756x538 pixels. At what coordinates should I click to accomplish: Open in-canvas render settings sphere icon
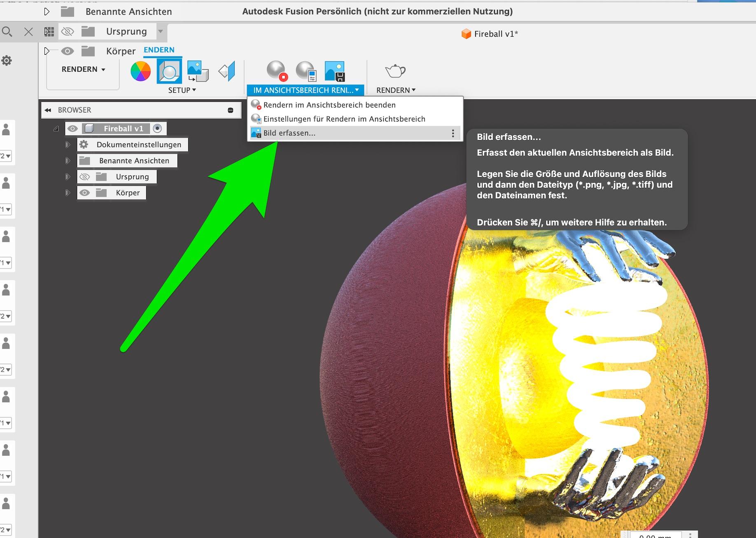pyautogui.click(x=306, y=71)
